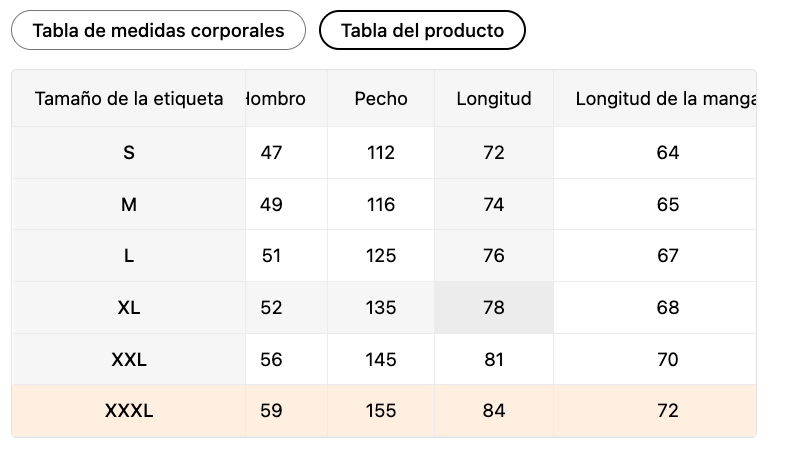Screen dimensions: 788x454
Task: Click the shoulder value 56 cell
Action: coord(271,360)
